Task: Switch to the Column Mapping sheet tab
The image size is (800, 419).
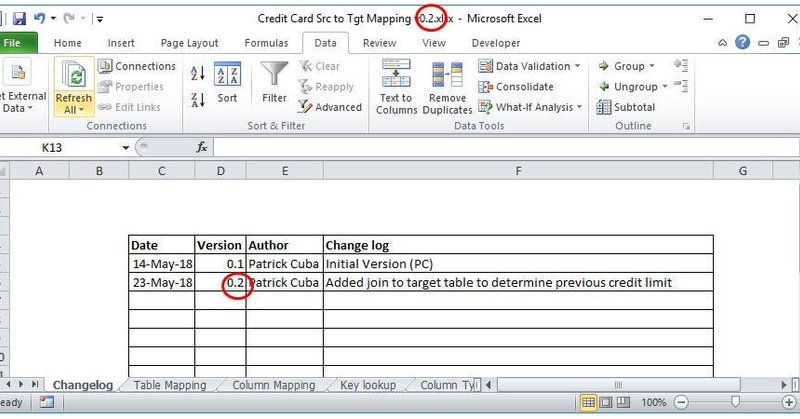Action: 273,385
